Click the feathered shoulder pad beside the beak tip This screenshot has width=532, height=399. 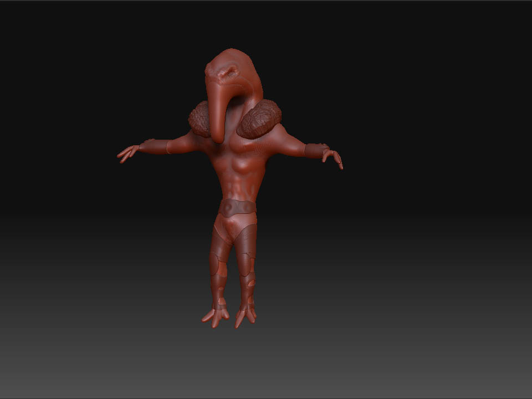pos(199,119)
